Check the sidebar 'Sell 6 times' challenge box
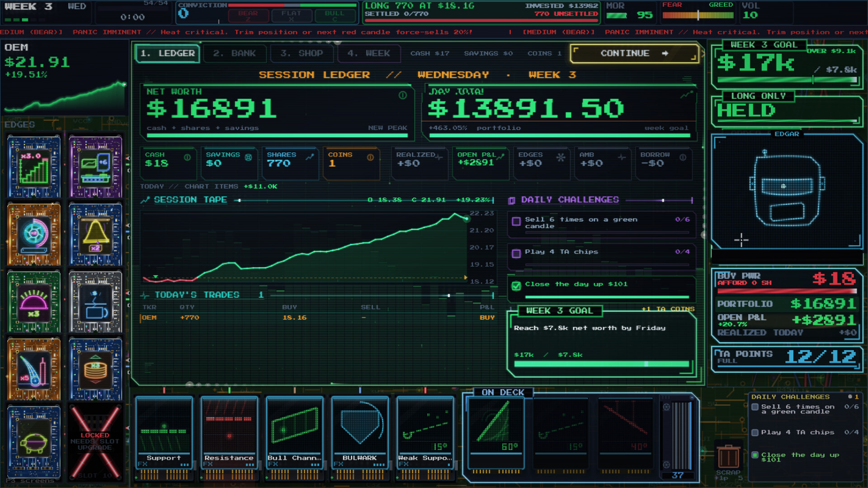868x488 pixels. (x=755, y=407)
